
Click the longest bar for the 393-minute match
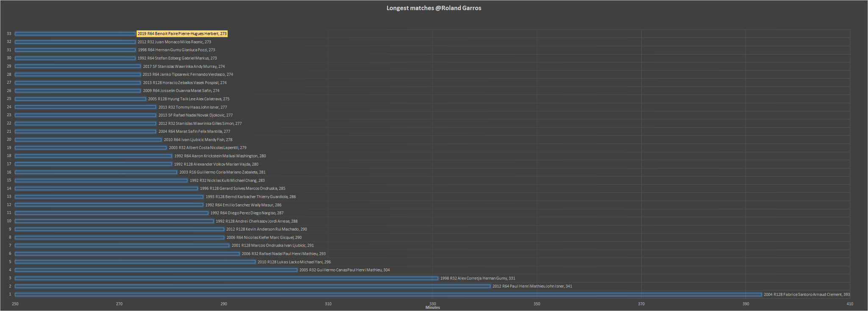pyautogui.click(x=388, y=294)
